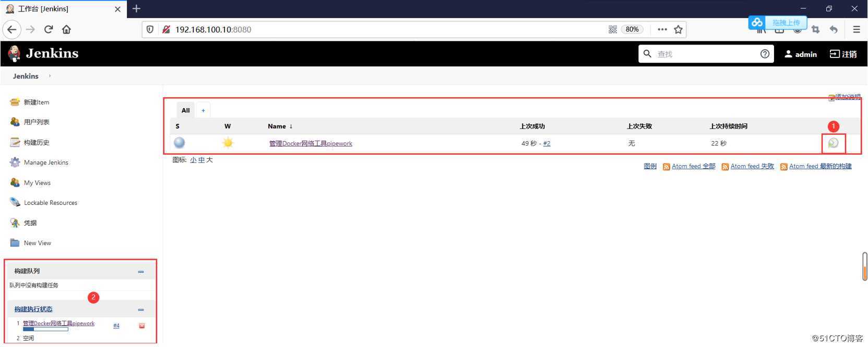The height and width of the screenshot is (347, 868).
Task: Open Firefox hamburger menu
Action: click(857, 29)
